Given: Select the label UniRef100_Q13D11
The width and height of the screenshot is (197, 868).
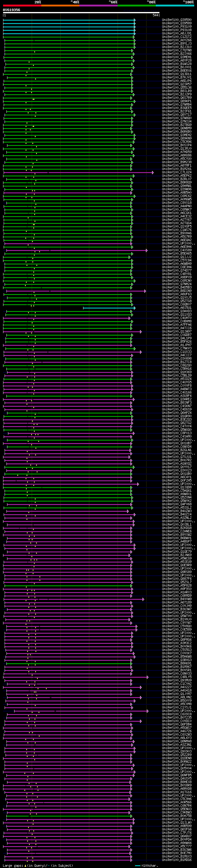Looking at the screenshot, I should (177, 74).
